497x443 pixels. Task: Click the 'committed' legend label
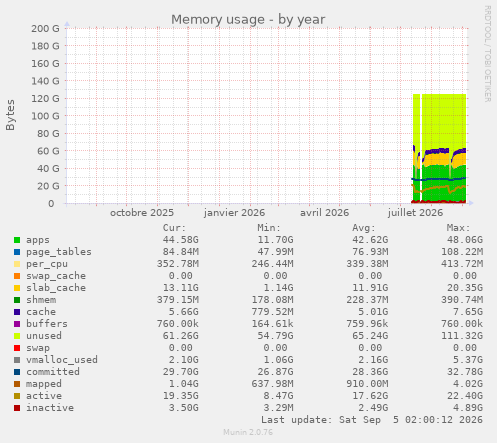53,372
